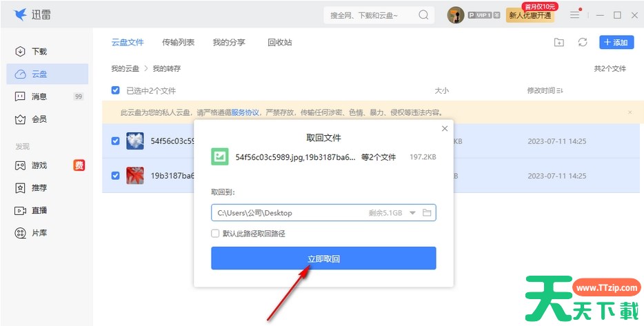The height and width of the screenshot is (326, 644).
Task: Click the Xunlei bird logo
Action: click(x=20, y=14)
